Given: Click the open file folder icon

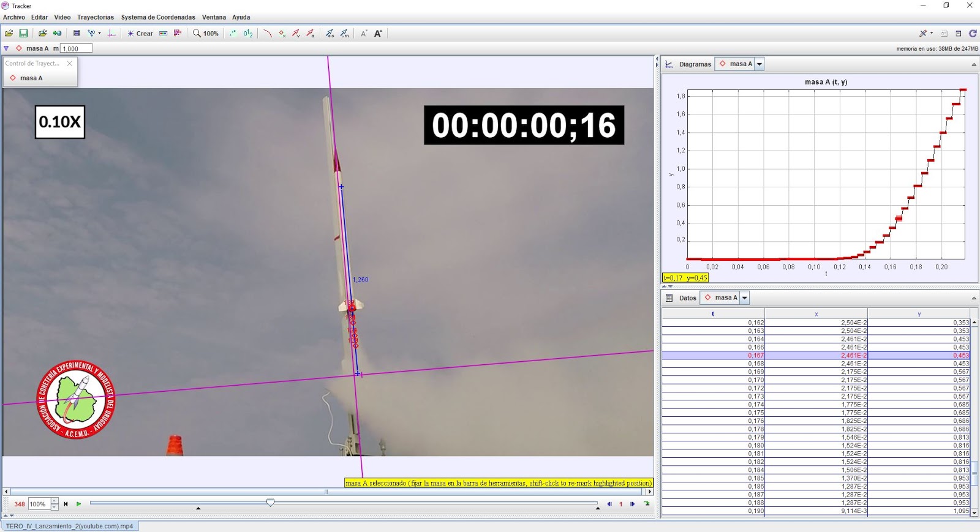Looking at the screenshot, I should 9,34.
